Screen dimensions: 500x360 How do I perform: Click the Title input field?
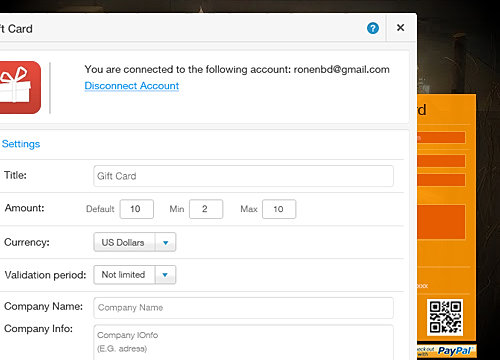[243, 176]
